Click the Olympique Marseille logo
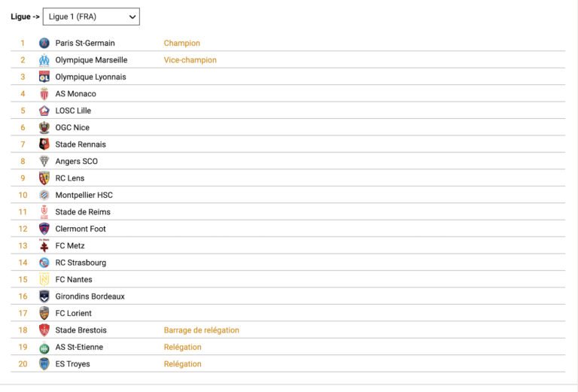 pos(44,60)
